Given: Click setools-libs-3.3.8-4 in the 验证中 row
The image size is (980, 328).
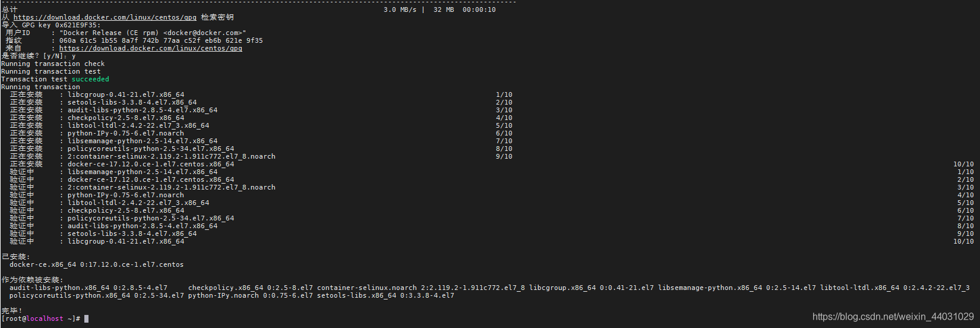Looking at the screenshot, I should point(132,234).
